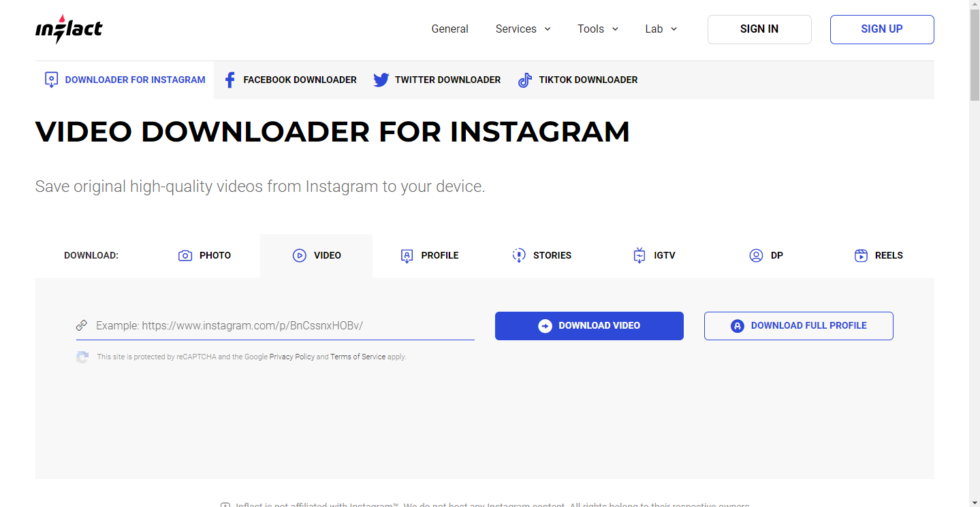
Task: Click the TV icon beside IGTV
Action: (x=639, y=255)
